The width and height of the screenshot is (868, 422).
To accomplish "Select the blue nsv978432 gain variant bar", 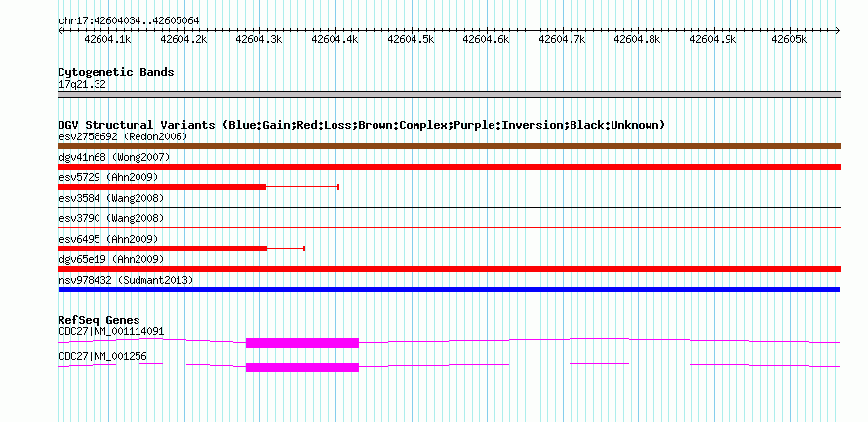I will pos(449,289).
